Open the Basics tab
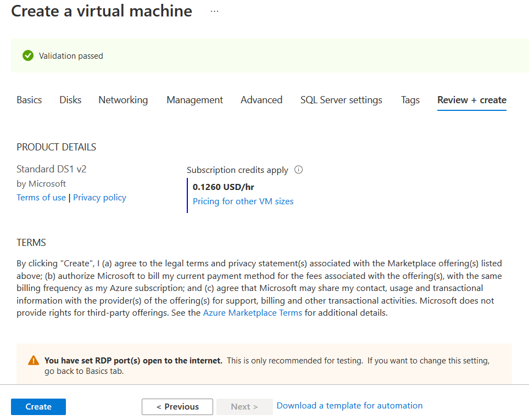 point(29,100)
